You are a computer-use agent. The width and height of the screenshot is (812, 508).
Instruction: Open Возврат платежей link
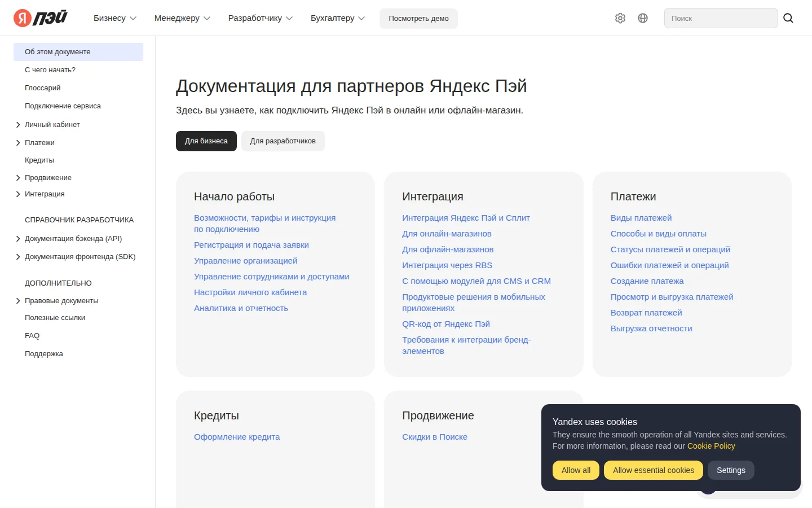coord(646,313)
